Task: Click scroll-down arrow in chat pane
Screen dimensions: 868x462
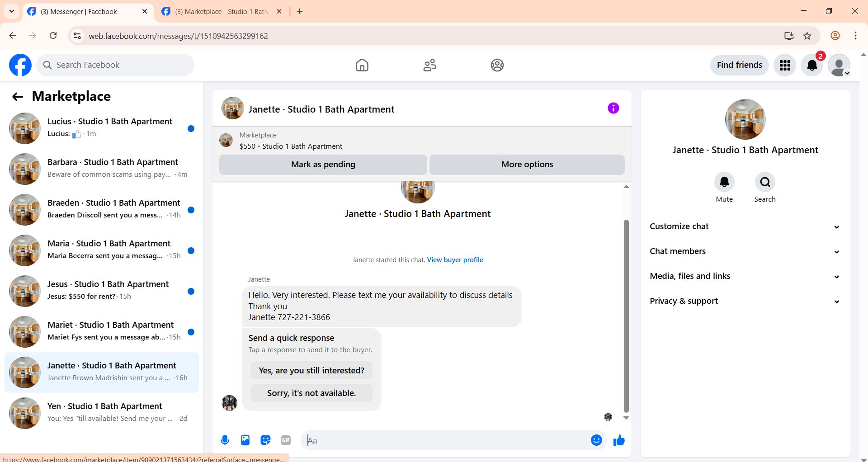Action: (626, 418)
